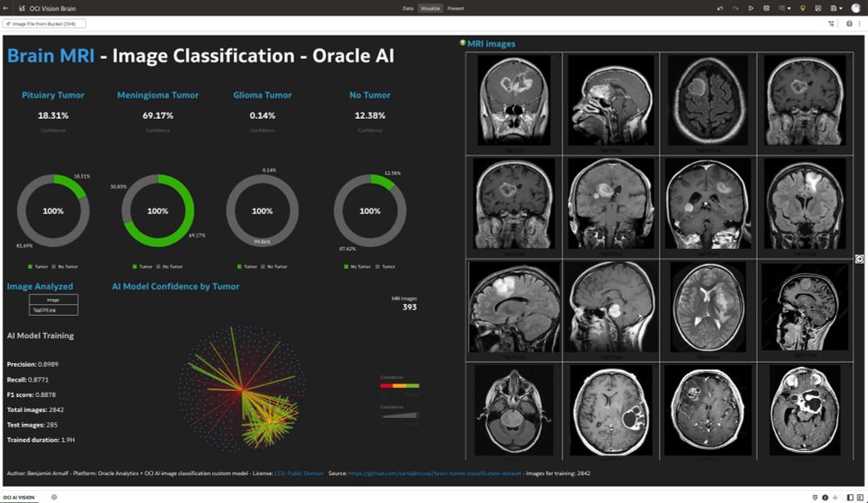The image size is (868, 503).
Task: Select the cystic-lesion axial MRI second in bottom row
Action: point(610,410)
